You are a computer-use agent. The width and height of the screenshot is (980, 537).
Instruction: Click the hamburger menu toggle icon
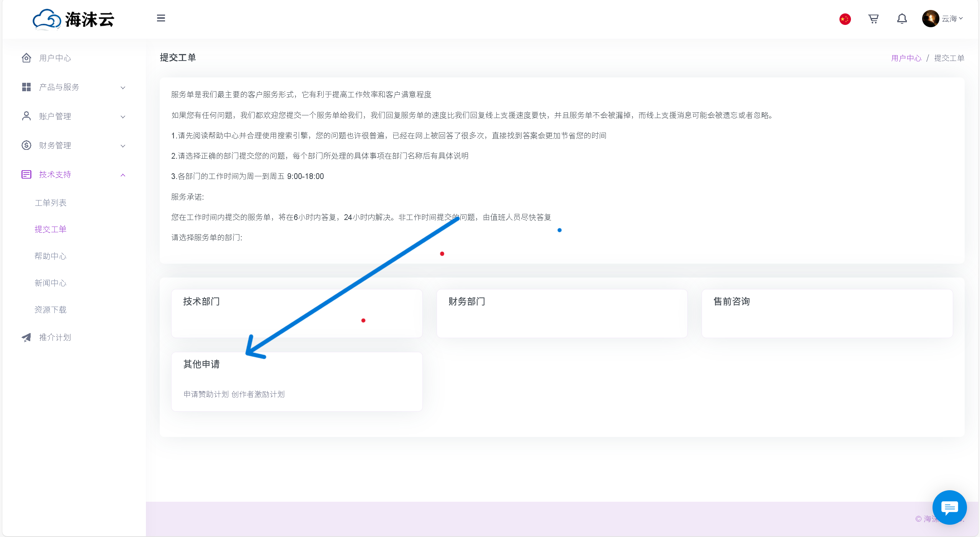click(161, 18)
